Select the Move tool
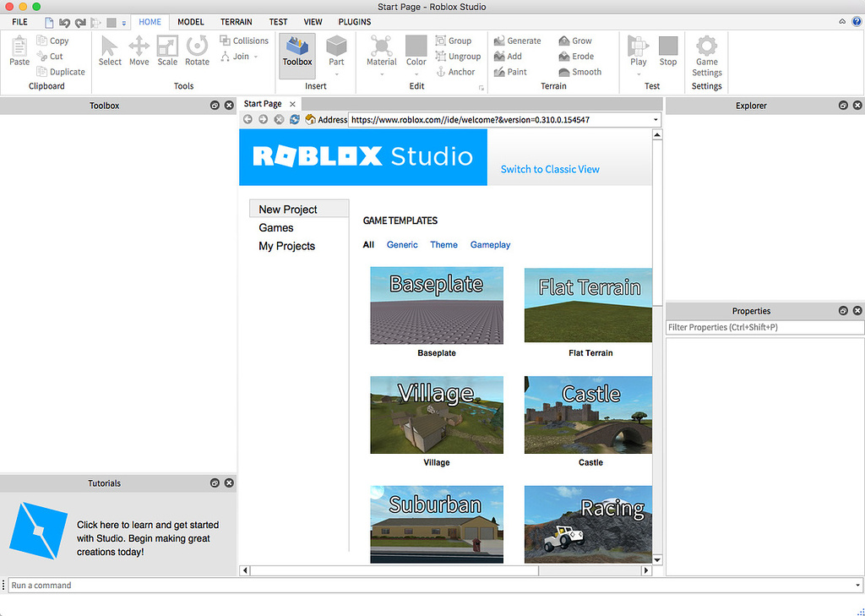 coord(139,51)
